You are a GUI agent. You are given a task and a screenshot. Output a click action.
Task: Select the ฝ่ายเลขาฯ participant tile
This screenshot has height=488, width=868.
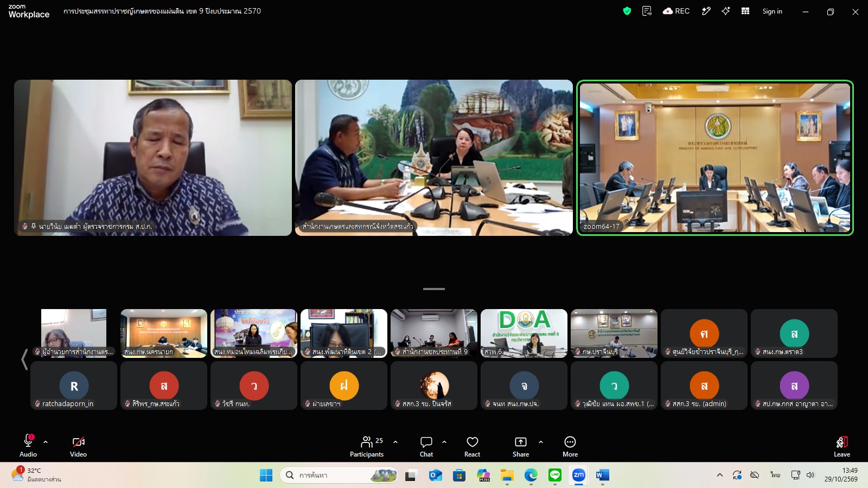pyautogui.click(x=344, y=386)
